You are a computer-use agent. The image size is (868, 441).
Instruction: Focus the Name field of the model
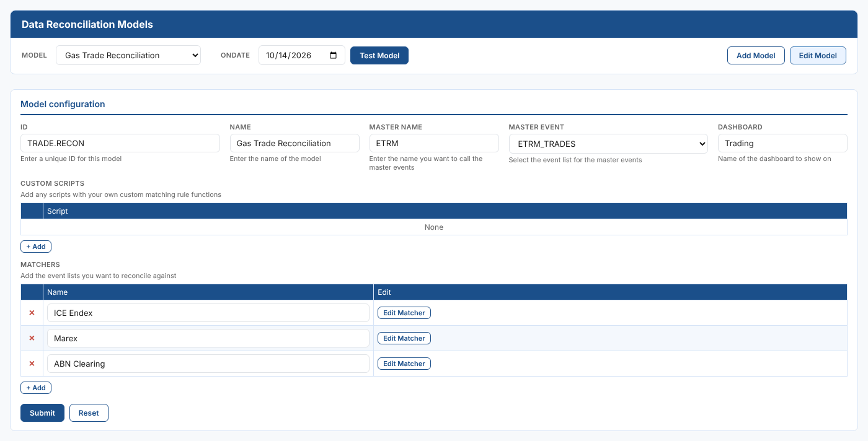click(x=294, y=143)
